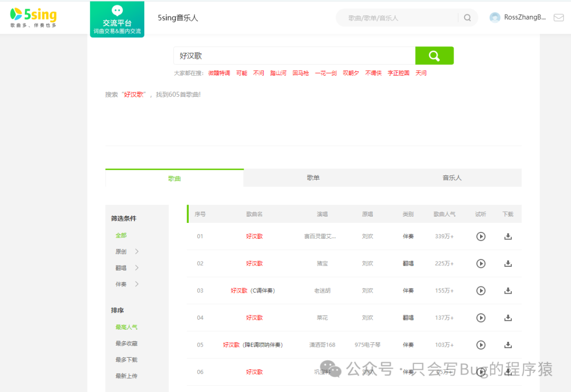Expand the 翻唱 filter category

[x=127, y=268]
